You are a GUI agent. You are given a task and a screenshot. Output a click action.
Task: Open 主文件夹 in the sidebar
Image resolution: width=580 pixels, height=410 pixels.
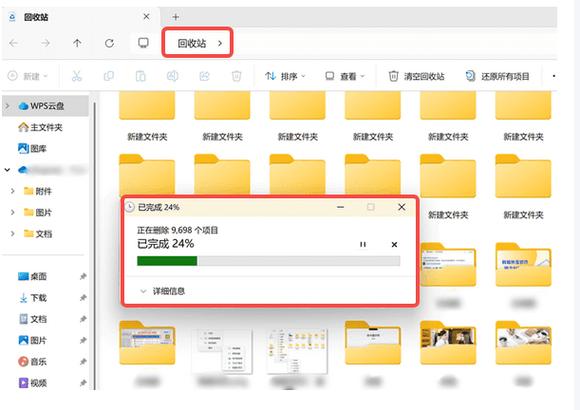[40, 127]
